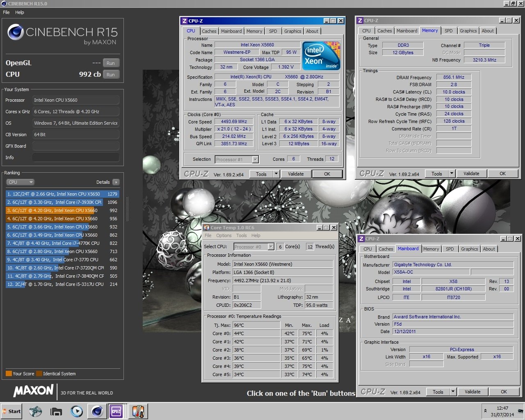The image size is (525, 420).
Task: Select ranking row 'Intel Core i7-4770K CPU'
Action: point(62,243)
